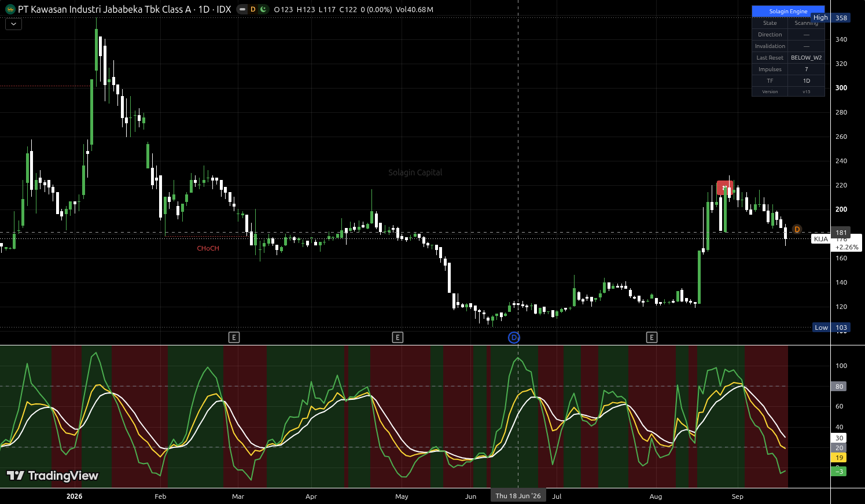Click the 2026 year label on the time axis

[x=74, y=496]
